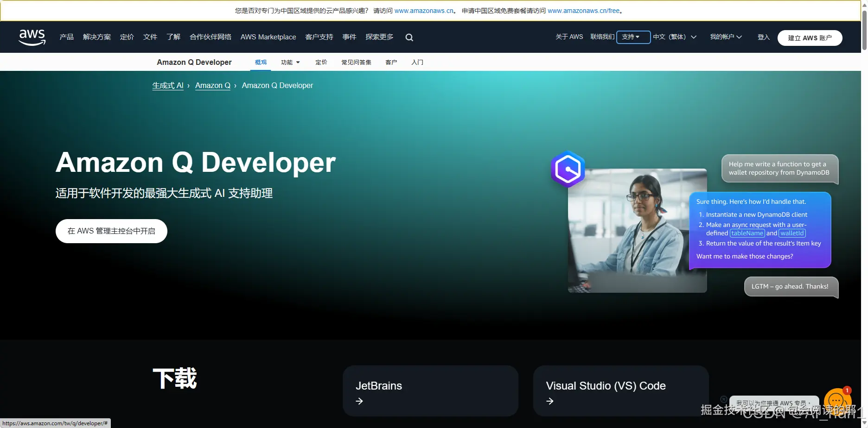Dismiss the AWS specialist chat tooltip

point(723,399)
